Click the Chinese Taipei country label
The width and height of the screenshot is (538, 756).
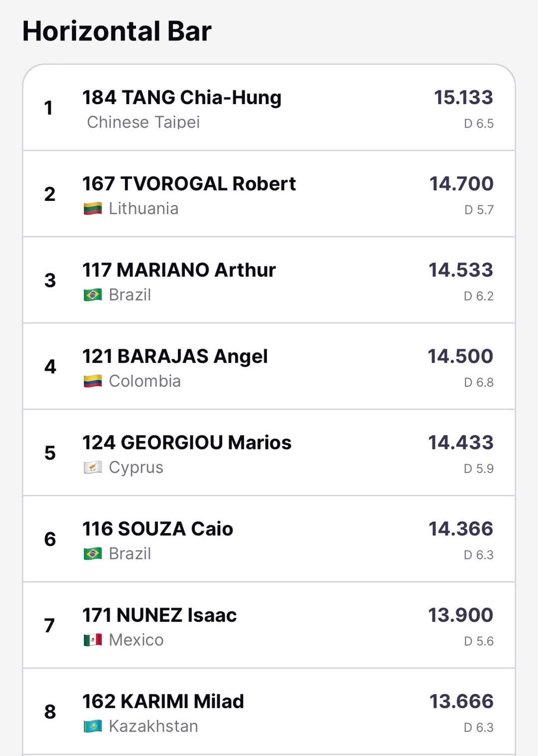[143, 122]
